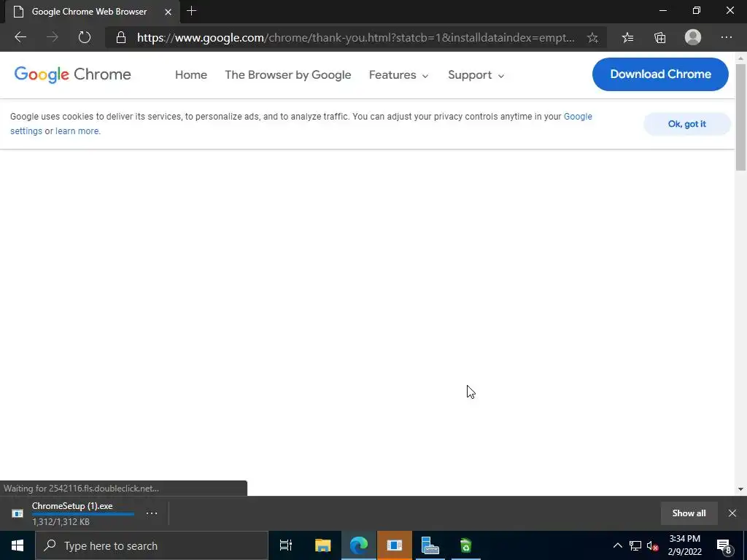The height and width of the screenshot is (560, 747).
Task: Open the green recycle taskbar app
Action: coord(466,545)
